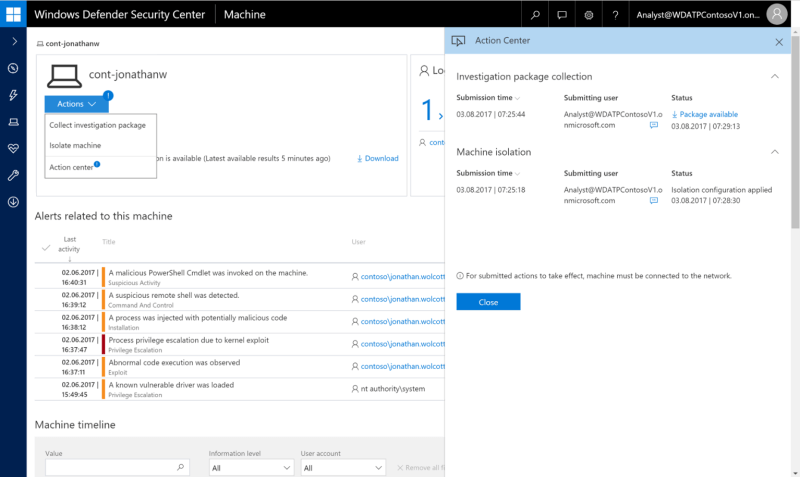This screenshot has width=800, height=477.
Task: Open the settings gear in the header
Action: click(589, 15)
